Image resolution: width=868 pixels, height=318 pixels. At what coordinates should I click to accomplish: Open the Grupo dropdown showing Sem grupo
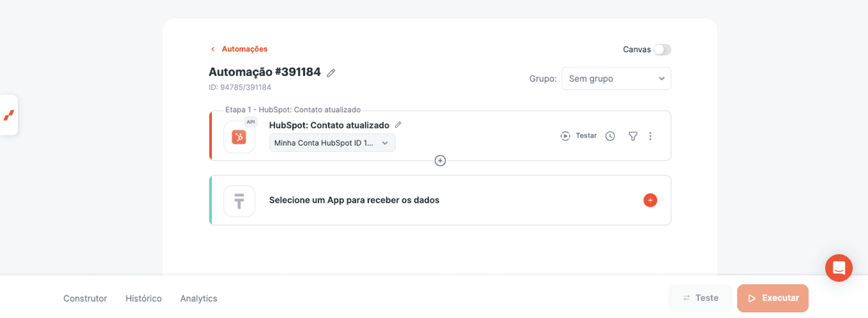tap(616, 78)
